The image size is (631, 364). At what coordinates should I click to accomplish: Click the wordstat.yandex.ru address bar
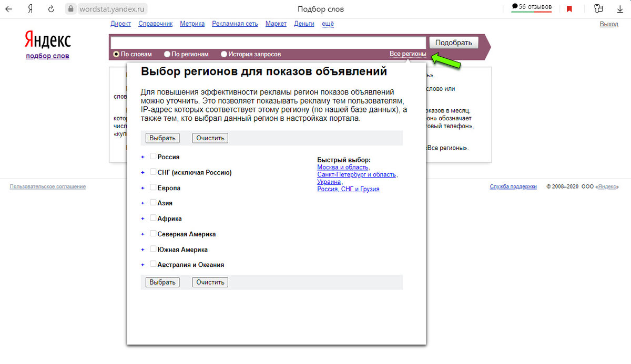pos(113,9)
